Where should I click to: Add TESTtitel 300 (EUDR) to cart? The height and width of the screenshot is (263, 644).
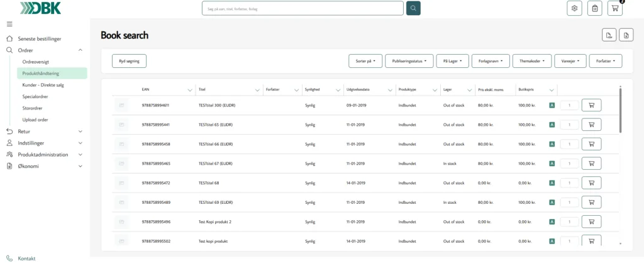(x=591, y=105)
